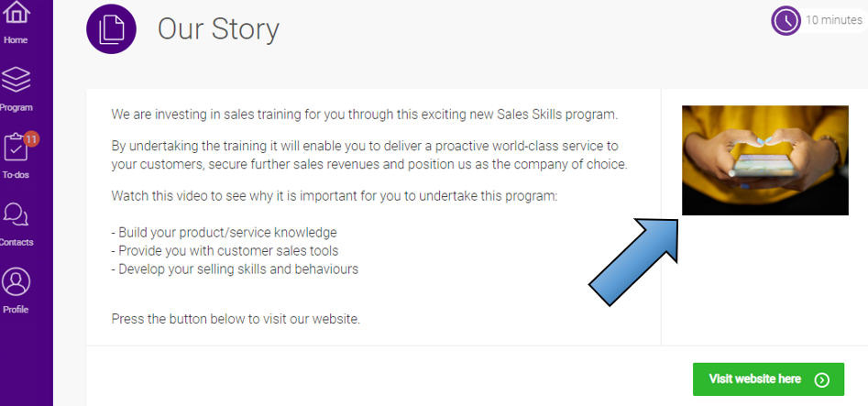868x406 pixels.
Task: Open the hands holding phone video thumbnail
Action: [x=764, y=159]
